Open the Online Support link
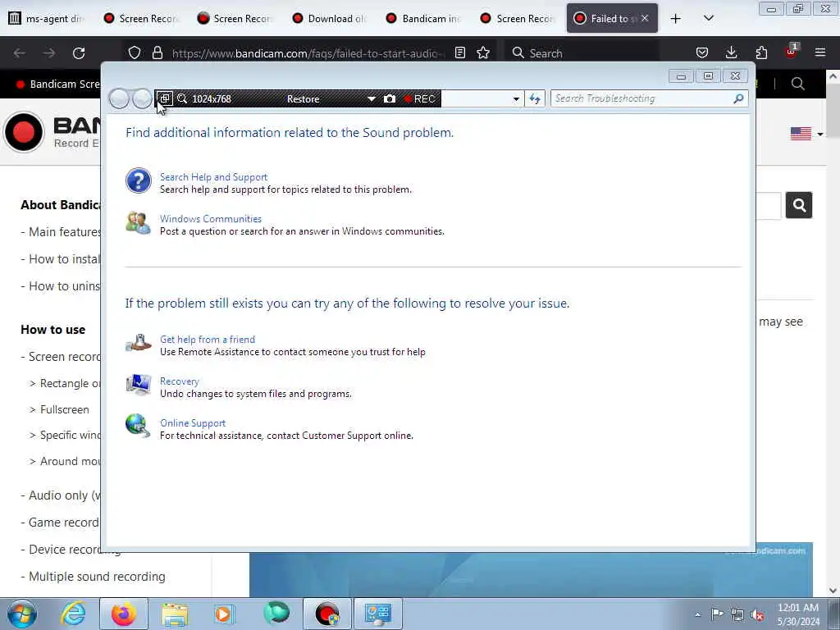The height and width of the screenshot is (630, 840). pos(193,422)
